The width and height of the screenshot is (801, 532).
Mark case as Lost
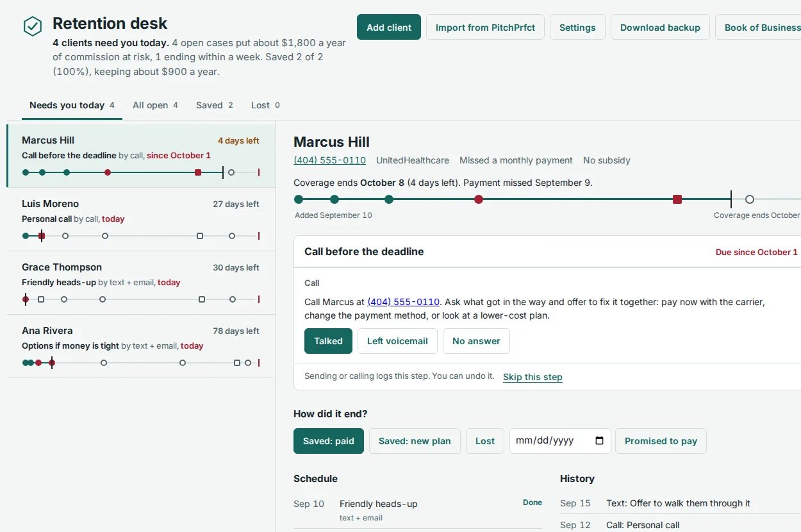[x=485, y=441]
